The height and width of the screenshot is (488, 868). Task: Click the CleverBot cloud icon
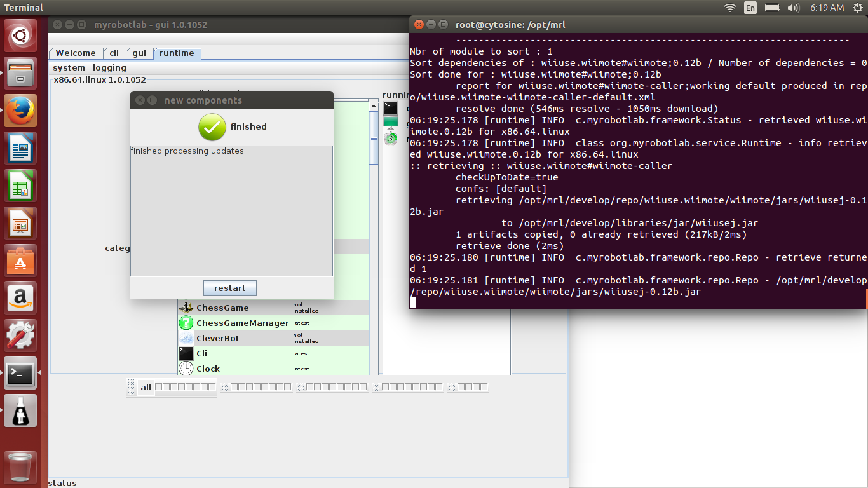tap(186, 338)
